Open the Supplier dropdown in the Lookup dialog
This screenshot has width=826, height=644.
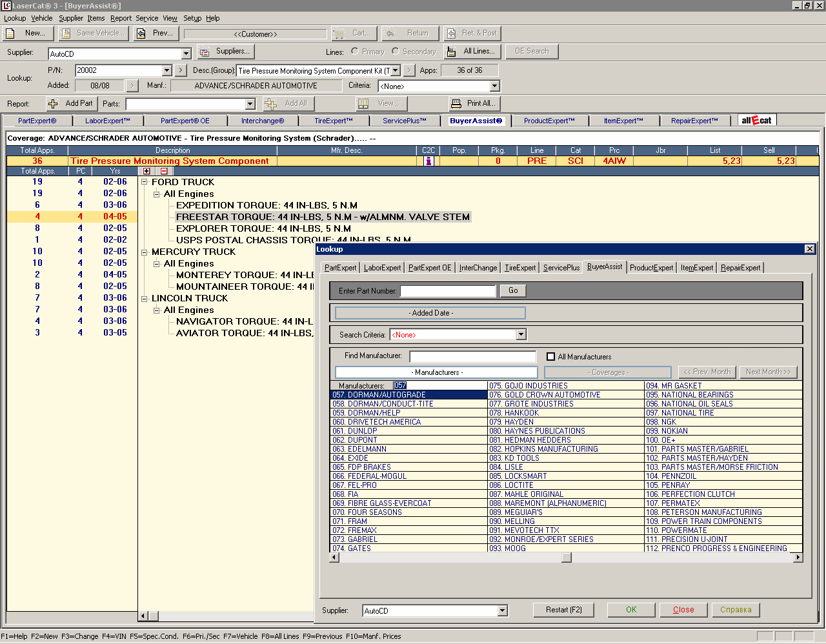point(502,610)
